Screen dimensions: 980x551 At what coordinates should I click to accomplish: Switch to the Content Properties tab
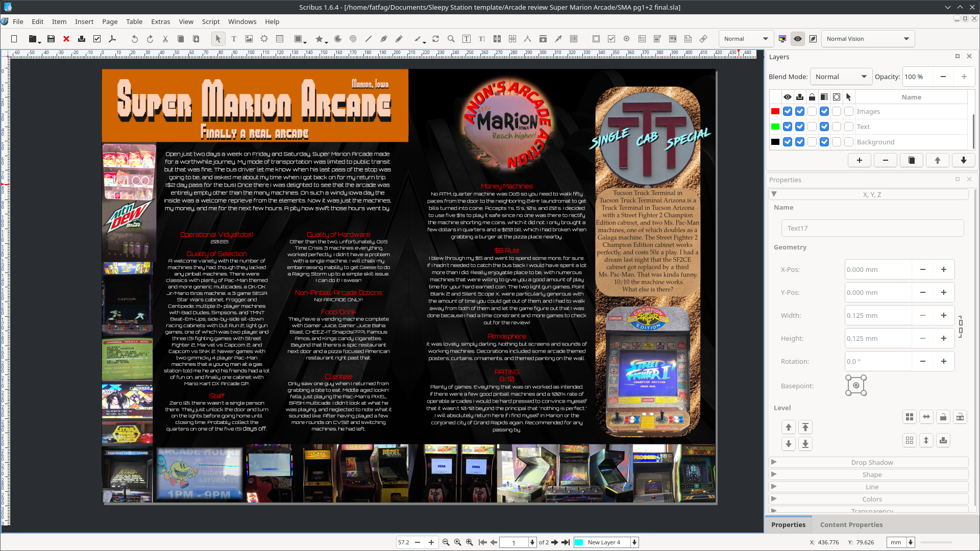click(x=851, y=524)
